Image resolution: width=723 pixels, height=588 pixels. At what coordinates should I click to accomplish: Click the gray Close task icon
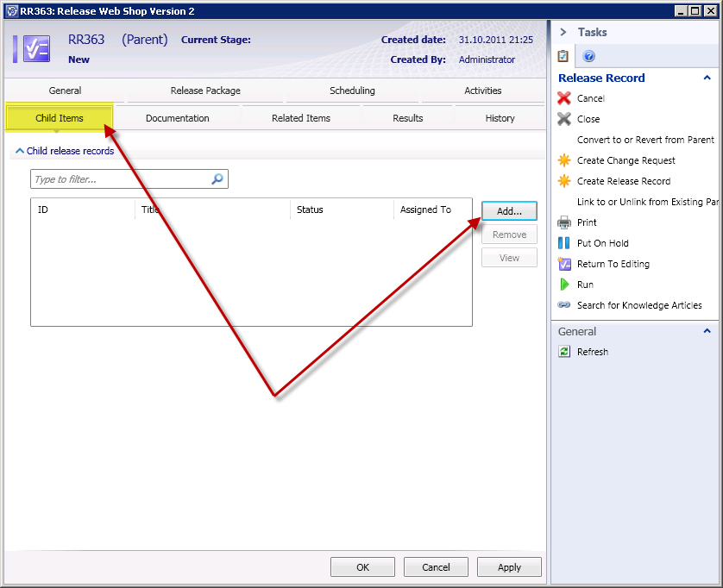click(564, 119)
